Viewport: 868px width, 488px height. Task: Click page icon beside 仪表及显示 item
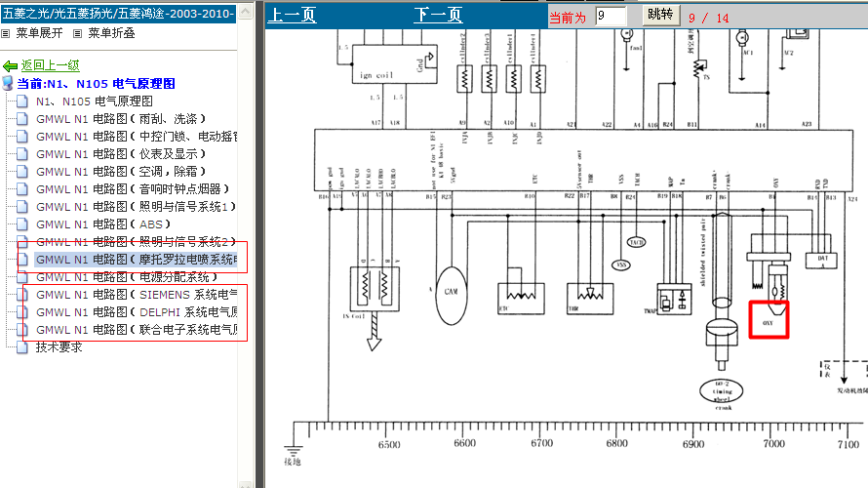(x=22, y=154)
